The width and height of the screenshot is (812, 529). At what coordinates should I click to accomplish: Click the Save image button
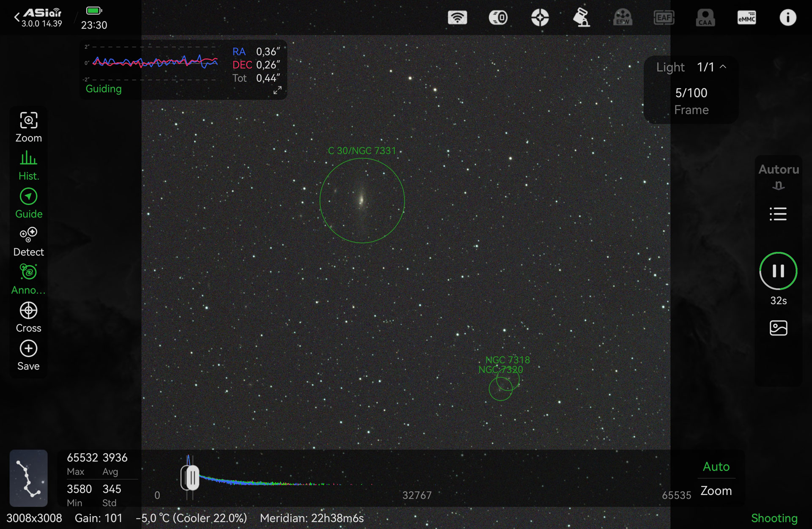pos(28,356)
